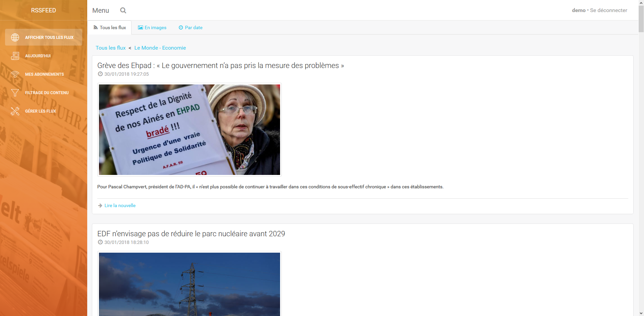Select the Tous les flux tab
The image size is (644, 316).
pos(110,27)
